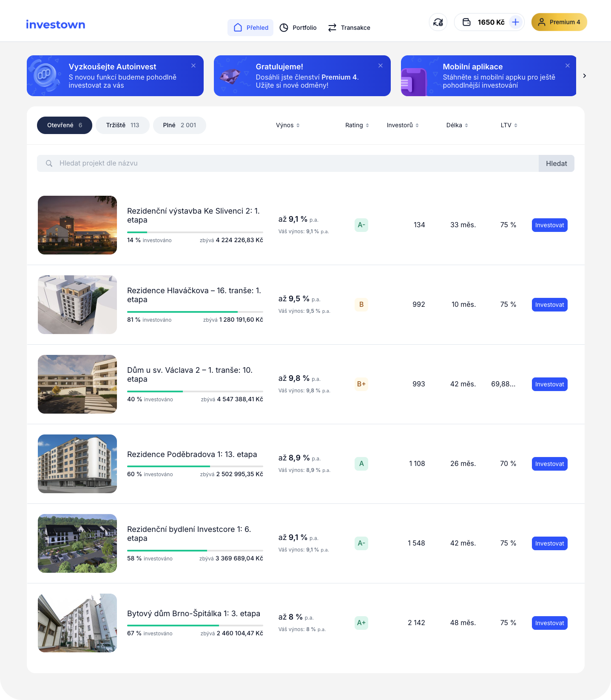Viewport: 611px width, 700px height.
Task: Open the Portfolio page
Action: pos(298,28)
